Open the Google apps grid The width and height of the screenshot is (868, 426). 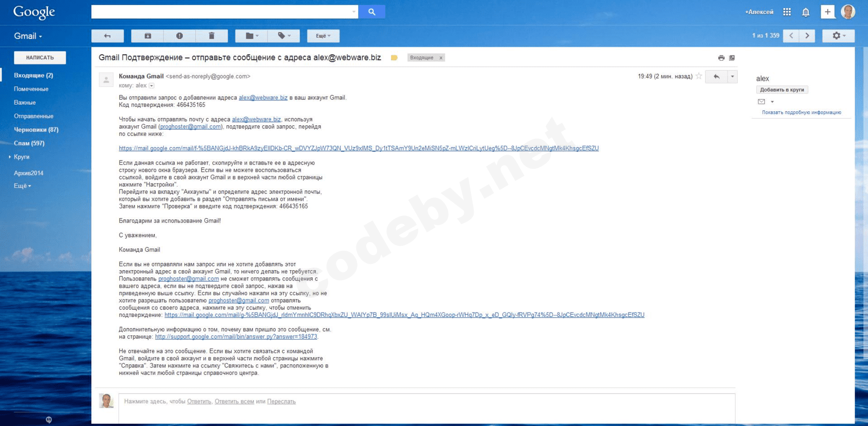[787, 11]
